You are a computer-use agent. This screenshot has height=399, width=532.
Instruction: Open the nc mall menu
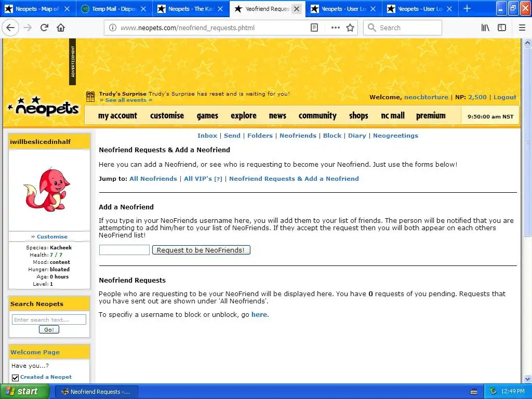[393, 116]
